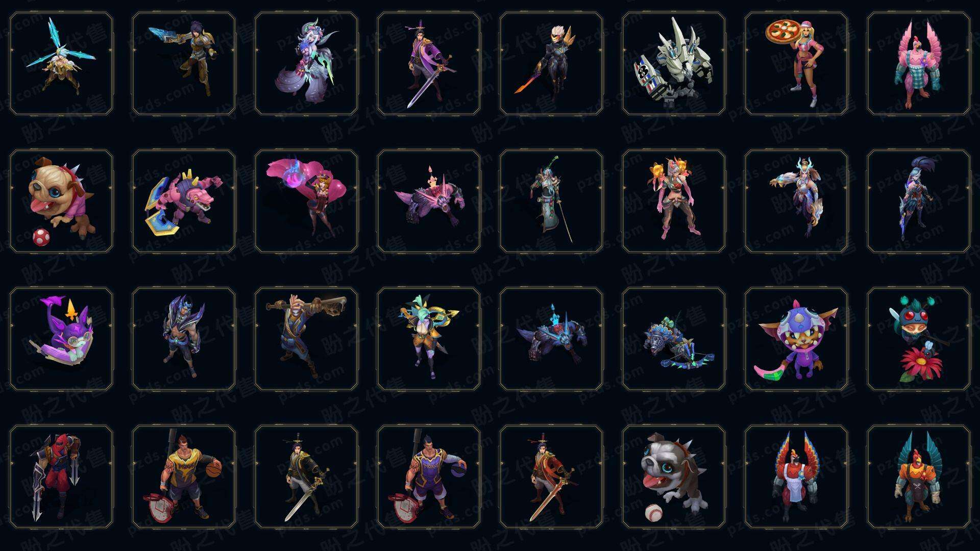Pick the cat in purple dragon costume
Viewport: 980px width, 551px height.
pos(796,339)
